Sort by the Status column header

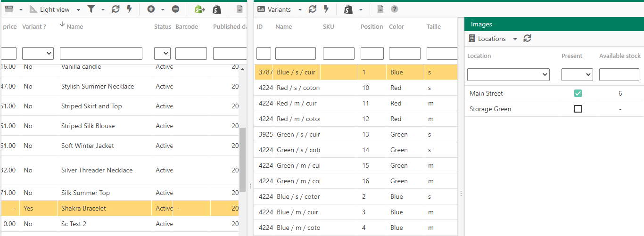(163, 27)
